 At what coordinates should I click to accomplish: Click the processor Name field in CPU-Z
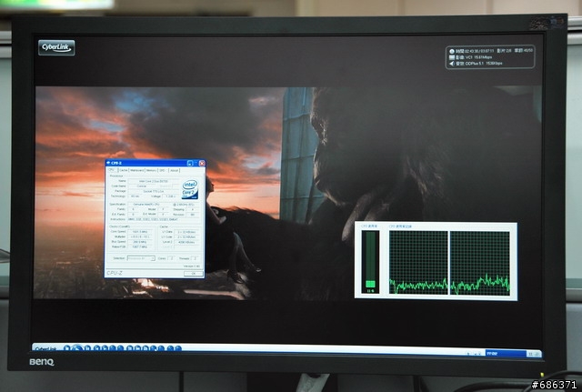pyautogui.click(x=153, y=181)
